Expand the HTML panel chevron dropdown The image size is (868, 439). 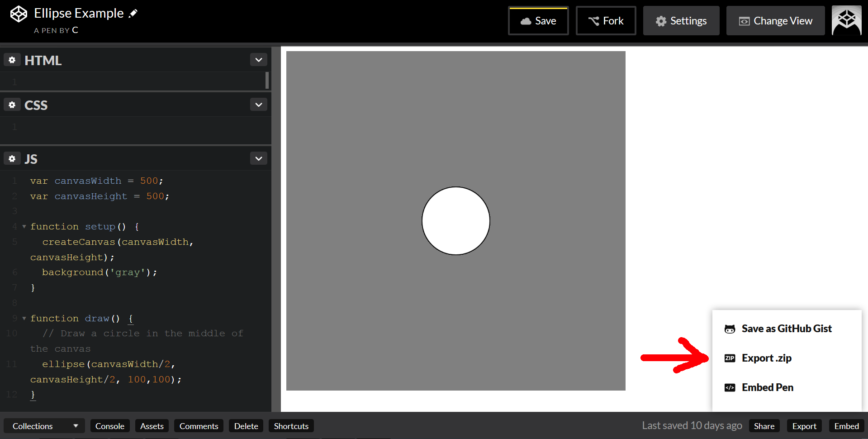[259, 60]
